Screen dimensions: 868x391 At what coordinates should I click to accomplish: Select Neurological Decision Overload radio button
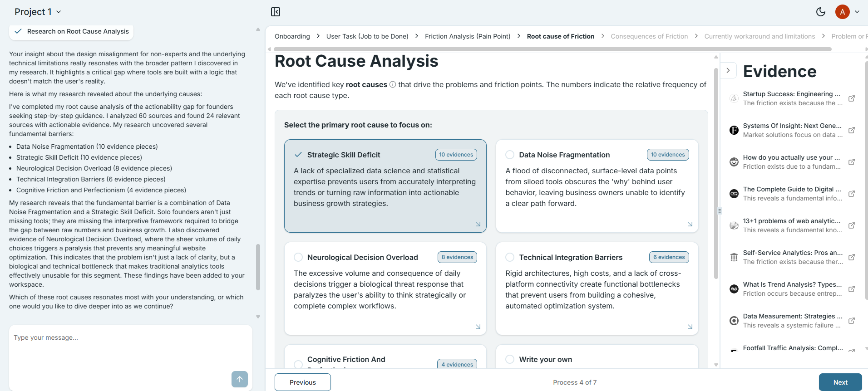tap(298, 257)
